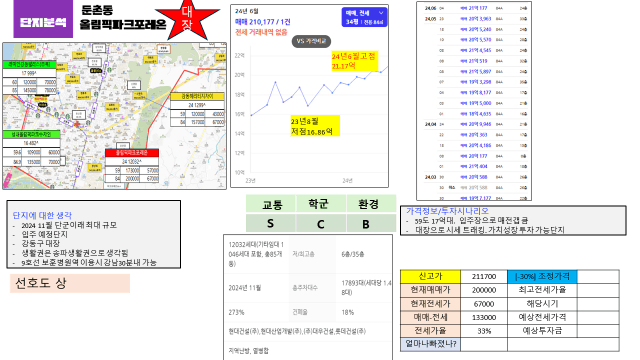Select the 매매-전세 cell
The width and height of the screenshot is (640, 360).
point(430,317)
